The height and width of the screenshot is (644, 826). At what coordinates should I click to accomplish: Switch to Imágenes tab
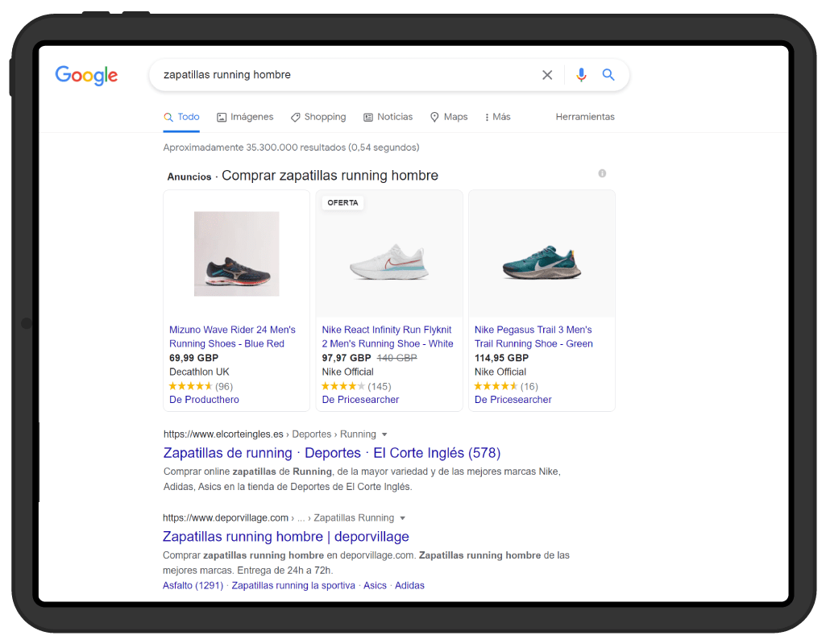tap(245, 117)
